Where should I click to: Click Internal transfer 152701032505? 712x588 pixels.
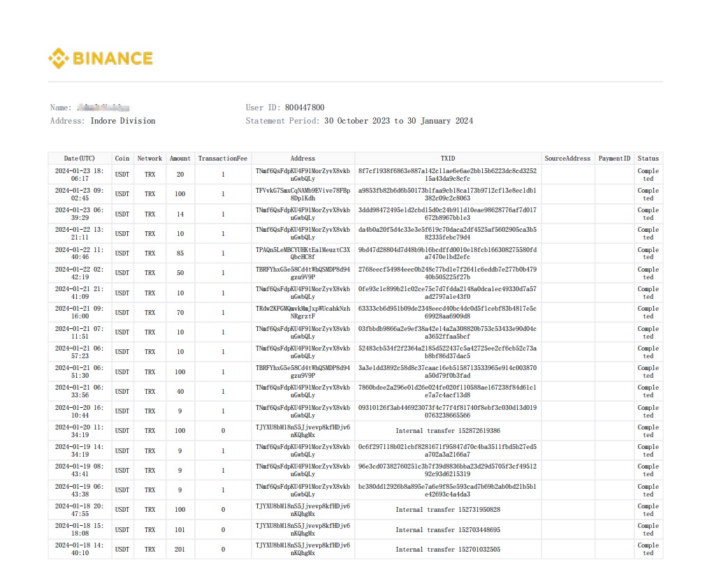448,549
